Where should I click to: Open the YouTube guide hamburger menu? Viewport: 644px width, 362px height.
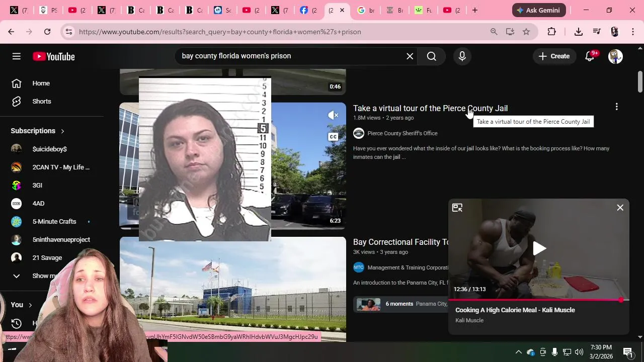click(17, 56)
